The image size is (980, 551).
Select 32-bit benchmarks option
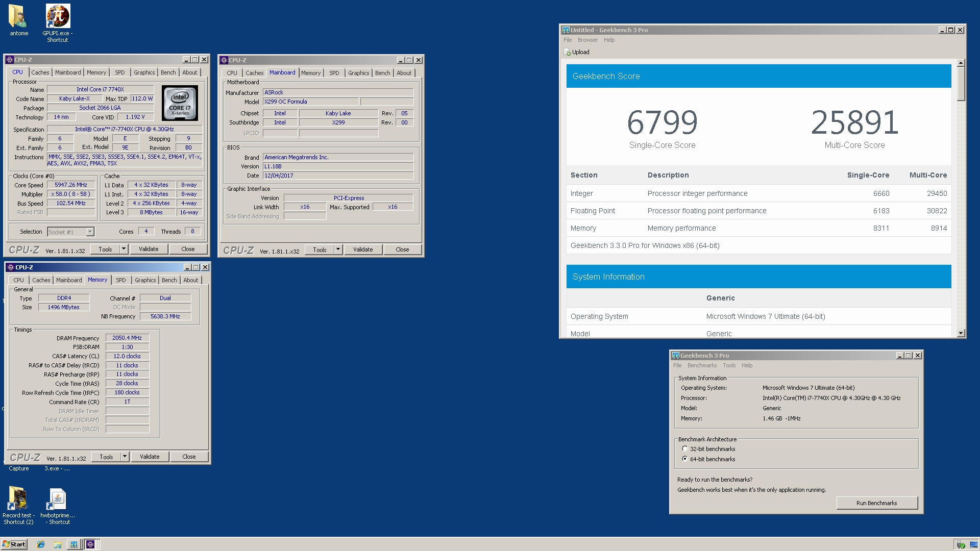(x=685, y=449)
